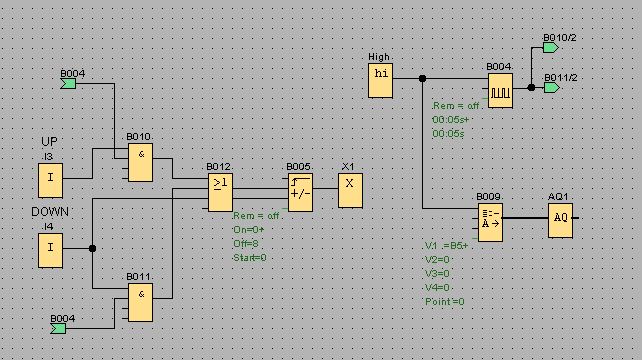The image size is (642, 360).
Task: Select the AQ1 analog output block
Action: [561, 220]
